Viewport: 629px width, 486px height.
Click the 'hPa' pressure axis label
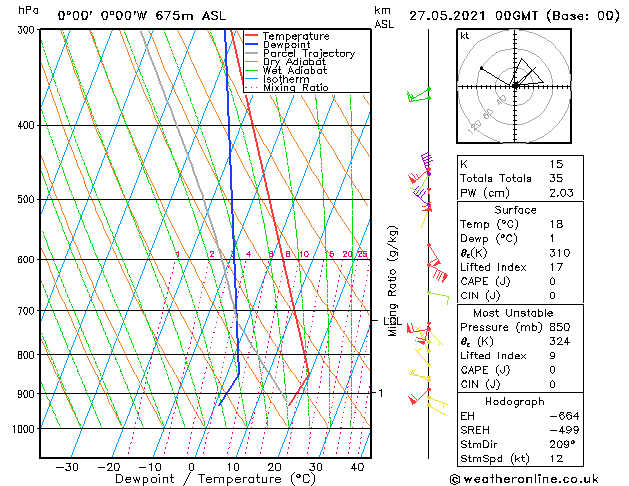[28, 10]
